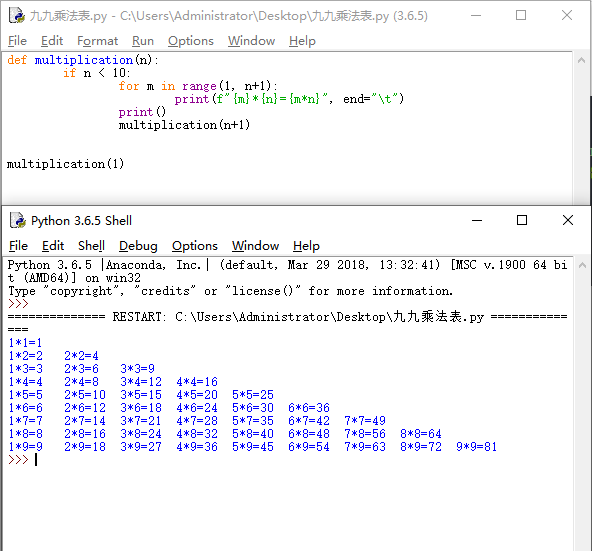
Task: Click the Shell scrollbar up arrow
Action: (x=582, y=265)
